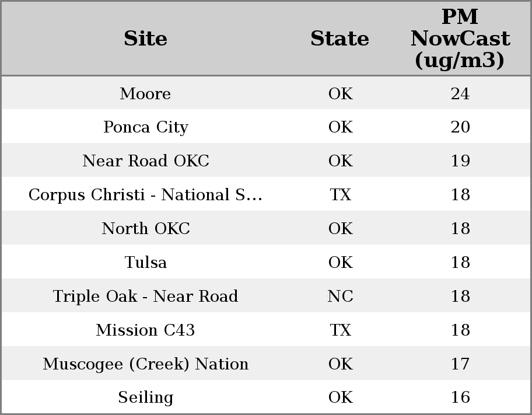
Task: Select the Ponca City site cell
Action: pyautogui.click(x=145, y=127)
